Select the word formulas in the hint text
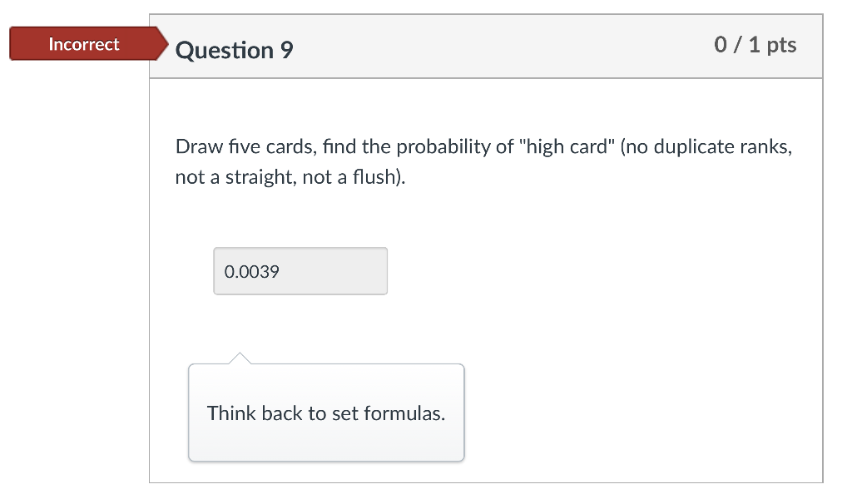This screenshot has height=504, width=852. [402, 413]
